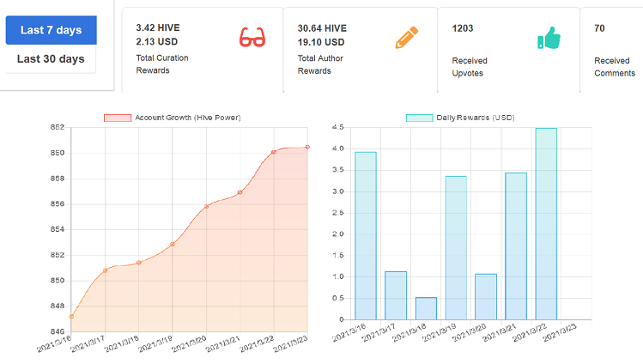Click the red glasses curation icon
The image size is (643, 364).
tap(252, 37)
